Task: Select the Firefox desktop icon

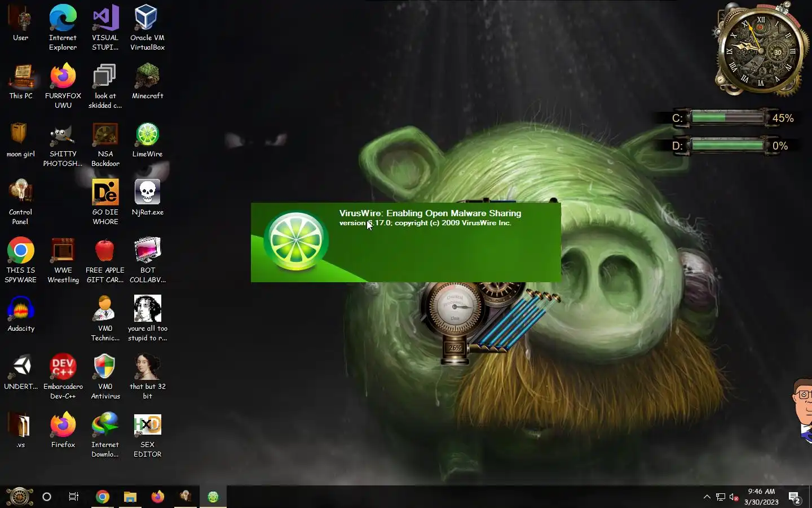Action: coord(63,430)
